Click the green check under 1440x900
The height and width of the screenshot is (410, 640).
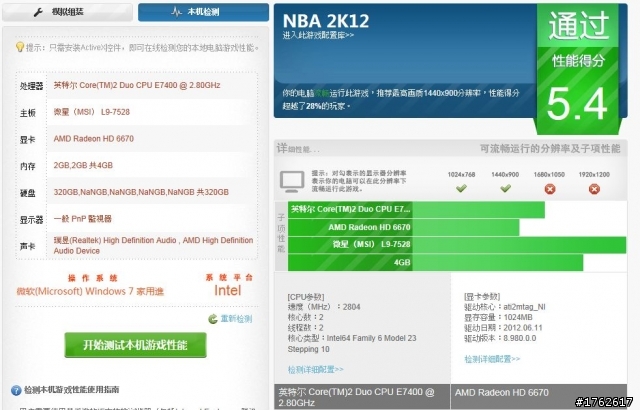pyautogui.click(x=505, y=188)
